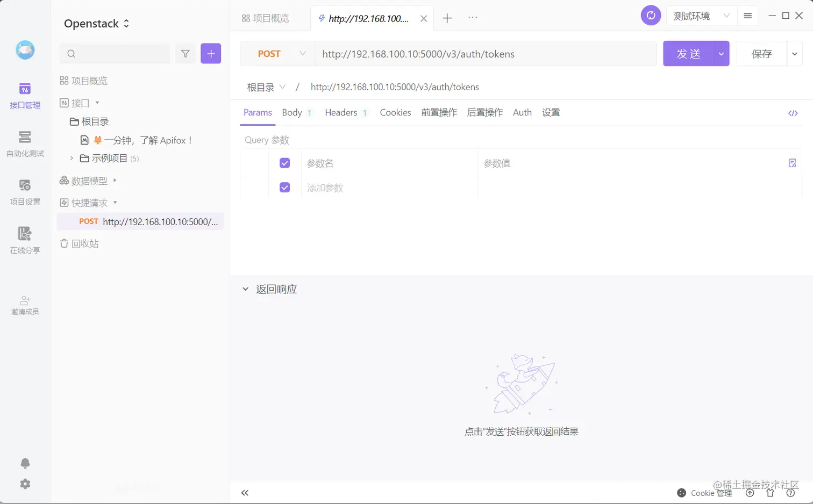
Task: Switch to 自动化测试 section
Action: (x=24, y=145)
